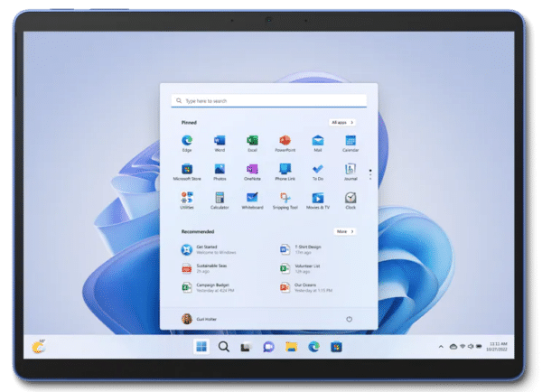
Task: Click the pinned apps page dots
Action: tap(370, 174)
